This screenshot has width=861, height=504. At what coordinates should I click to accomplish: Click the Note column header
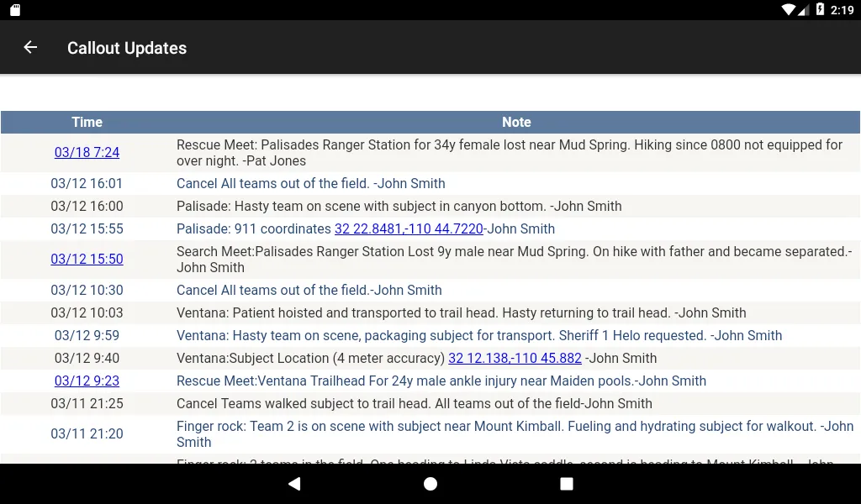[516, 123]
